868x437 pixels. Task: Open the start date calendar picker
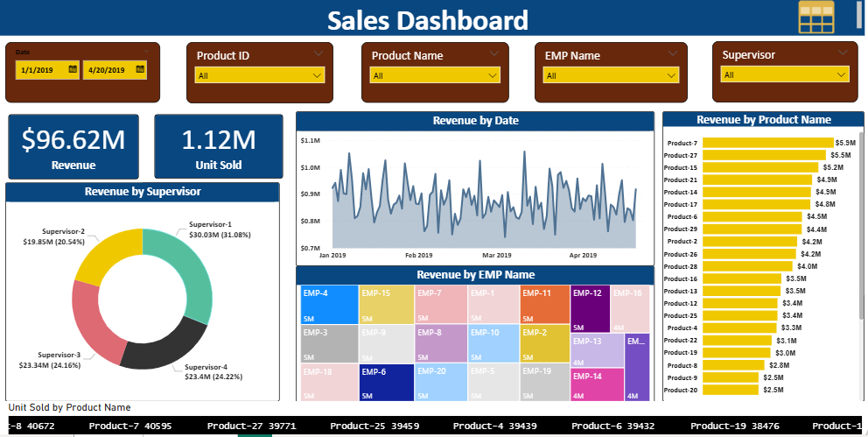click(73, 69)
